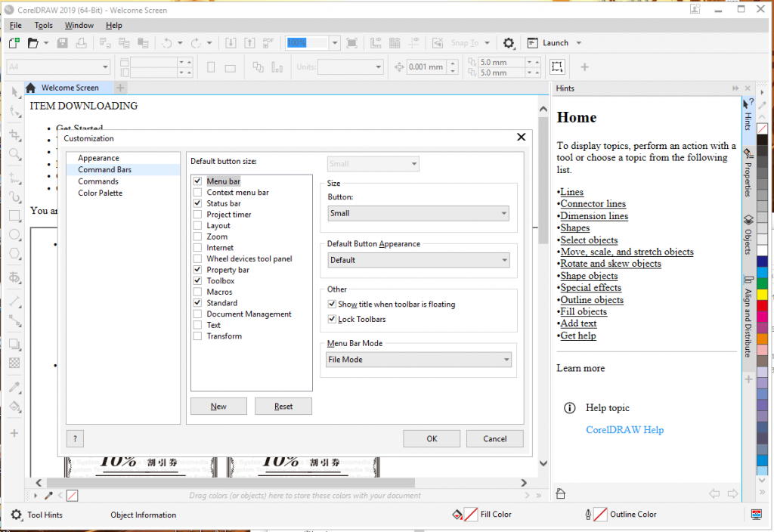Select the Crop tool in toolbox
Image resolution: width=774 pixels, height=532 pixels.
15,135
